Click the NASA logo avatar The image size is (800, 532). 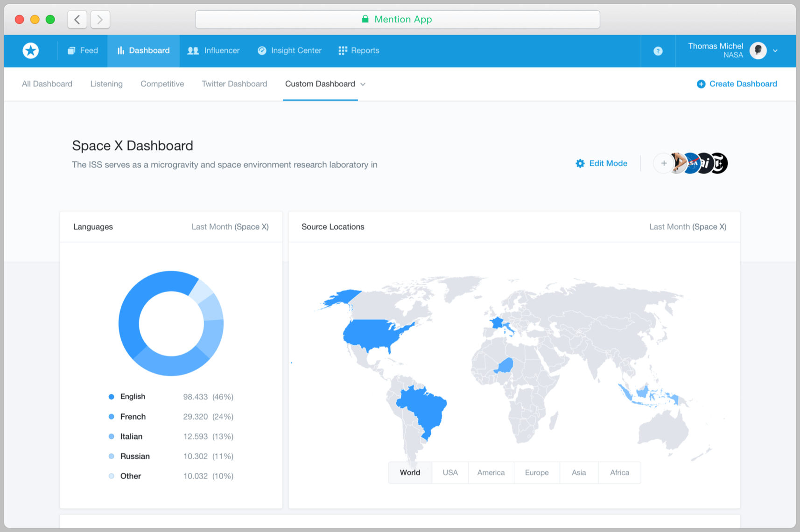692,163
